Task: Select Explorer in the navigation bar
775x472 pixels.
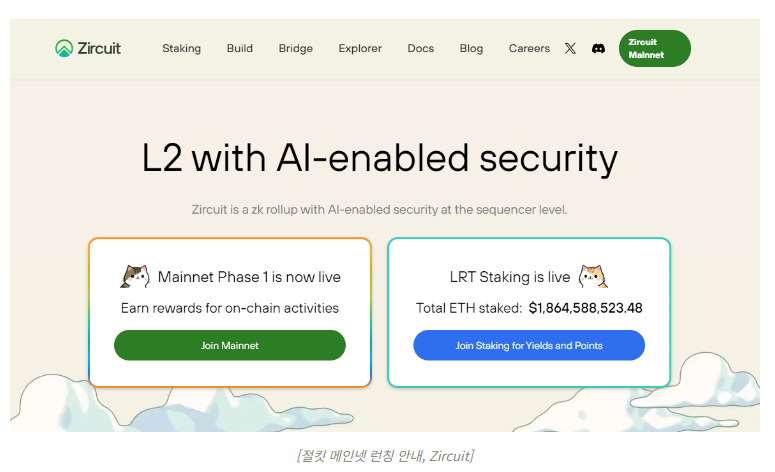Action: tap(360, 48)
